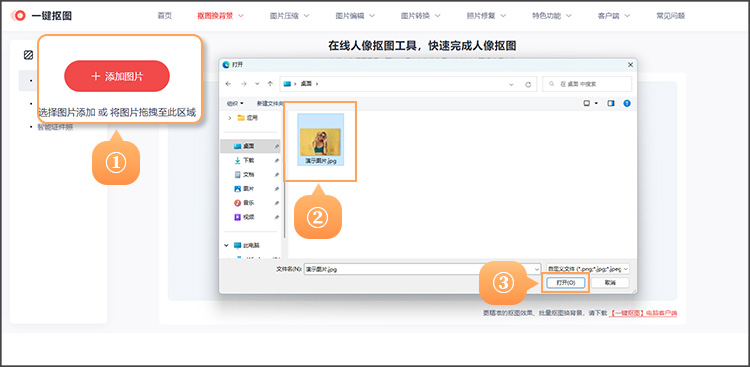Click the 图片 pictures icon in sidebar

(x=237, y=189)
